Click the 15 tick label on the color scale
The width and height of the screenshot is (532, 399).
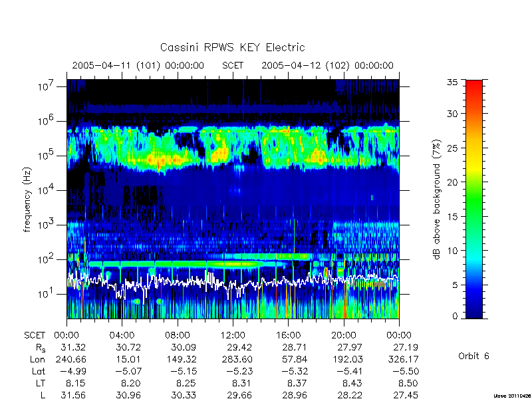pyautogui.click(x=453, y=217)
